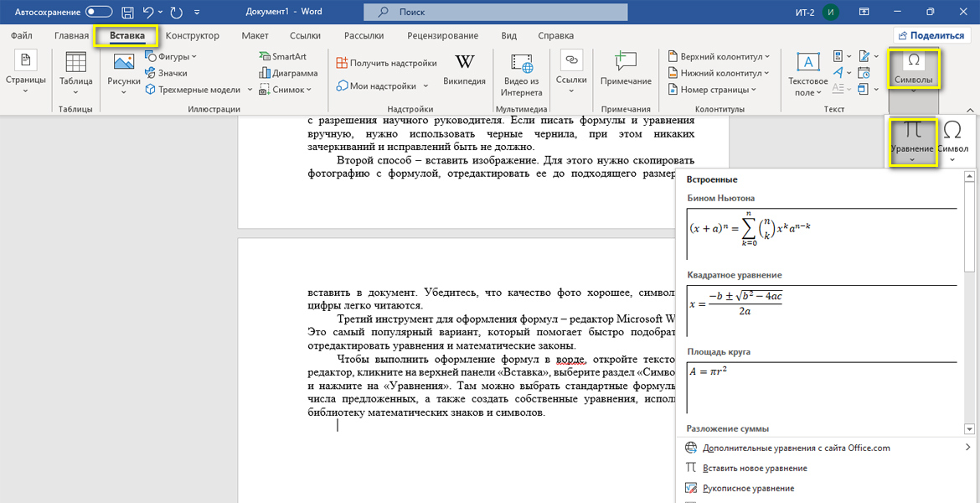Open the Рецензирование ribbon tab
The image size is (980, 503).
442,36
